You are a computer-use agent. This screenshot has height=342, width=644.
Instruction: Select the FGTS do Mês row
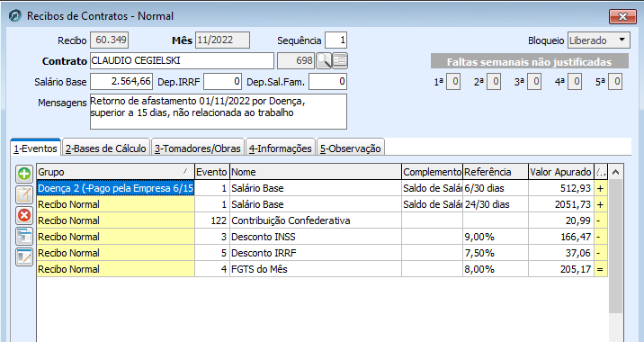point(322,269)
